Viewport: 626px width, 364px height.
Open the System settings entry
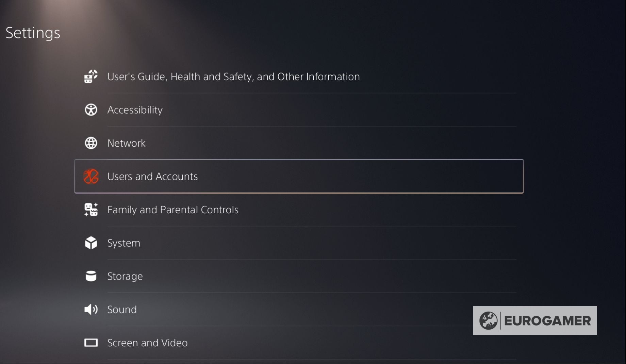point(123,243)
